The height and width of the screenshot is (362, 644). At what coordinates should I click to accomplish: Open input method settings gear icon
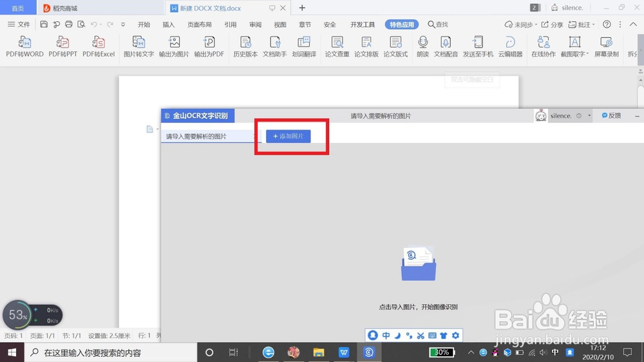(455, 336)
